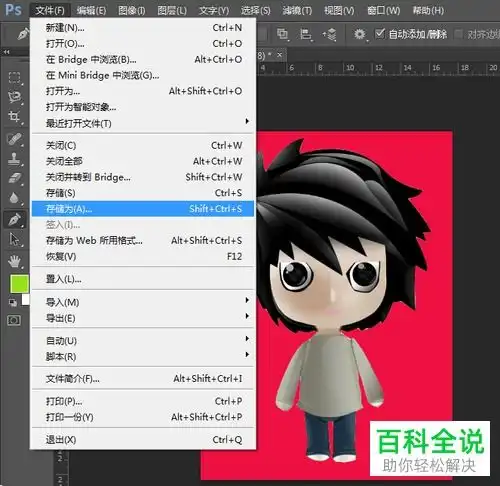Viewport: 500px width, 486px height.
Task: Expand the 导入(M) submenu
Action: coord(143,302)
